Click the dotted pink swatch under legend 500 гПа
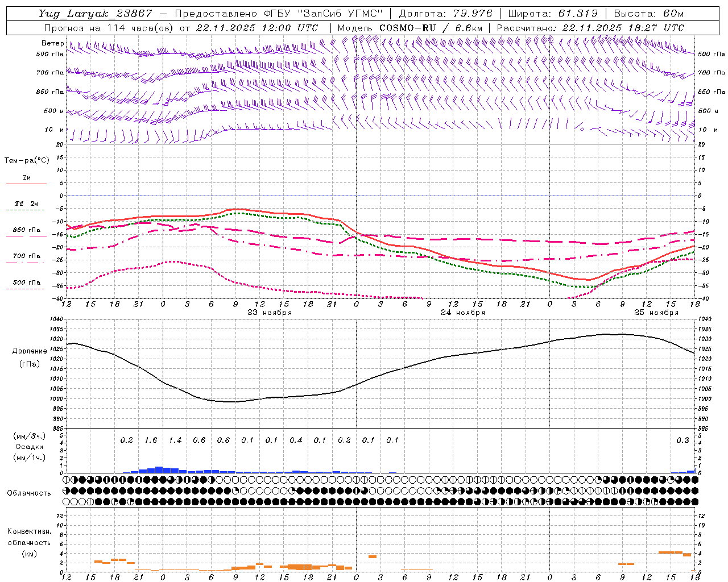 pos(26,289)
